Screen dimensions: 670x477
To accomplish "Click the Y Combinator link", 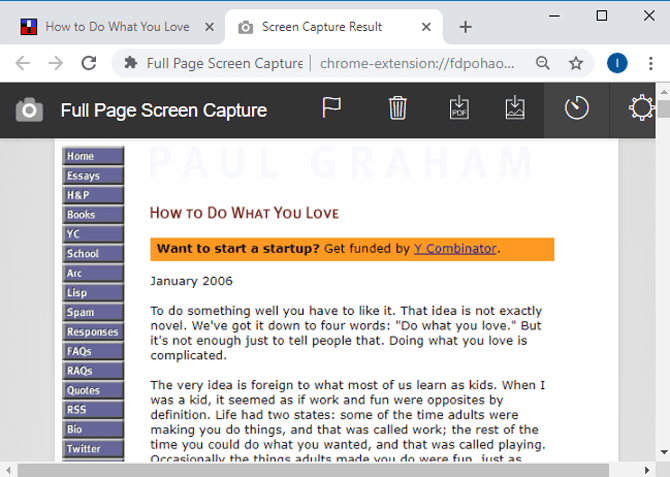I will click(455, 249).
